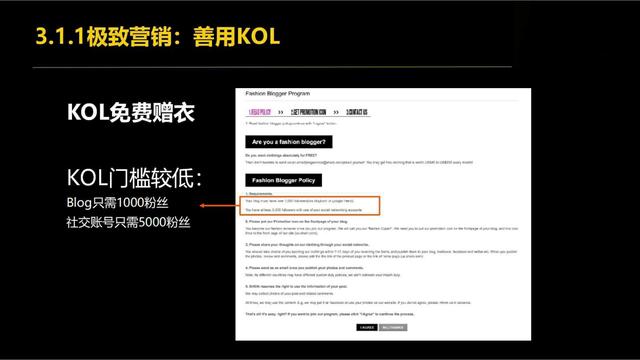The image size is (640, 360).
Task: Click the horizontal divider under the title
Action: pyautogui.click(x=272, y=67)
